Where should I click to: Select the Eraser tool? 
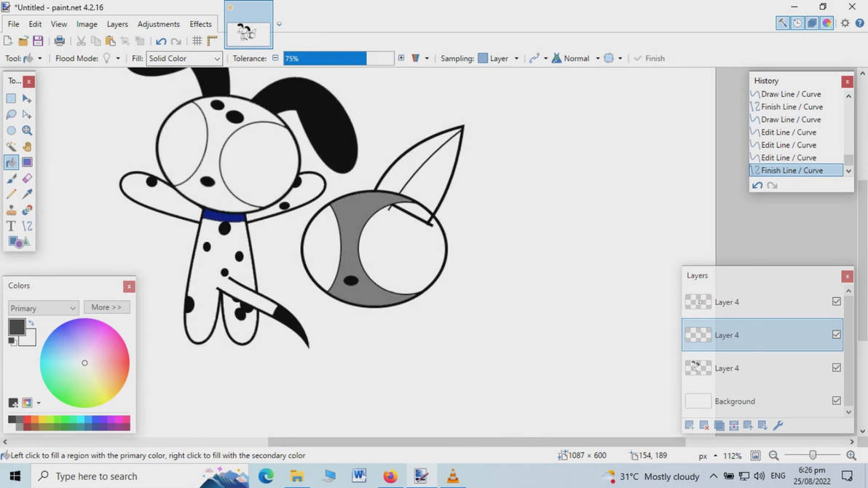click(x=27, y=178)
